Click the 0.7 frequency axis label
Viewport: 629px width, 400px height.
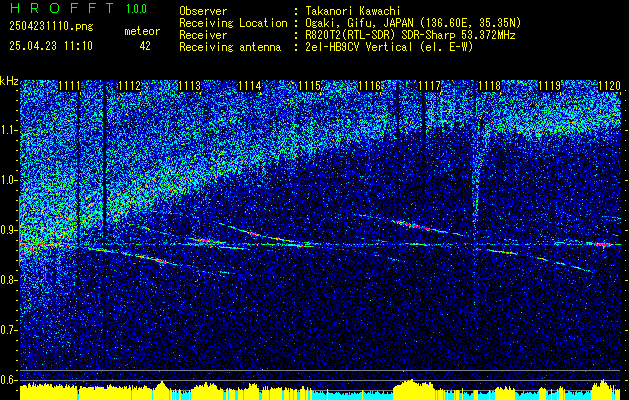click(7, 330)
